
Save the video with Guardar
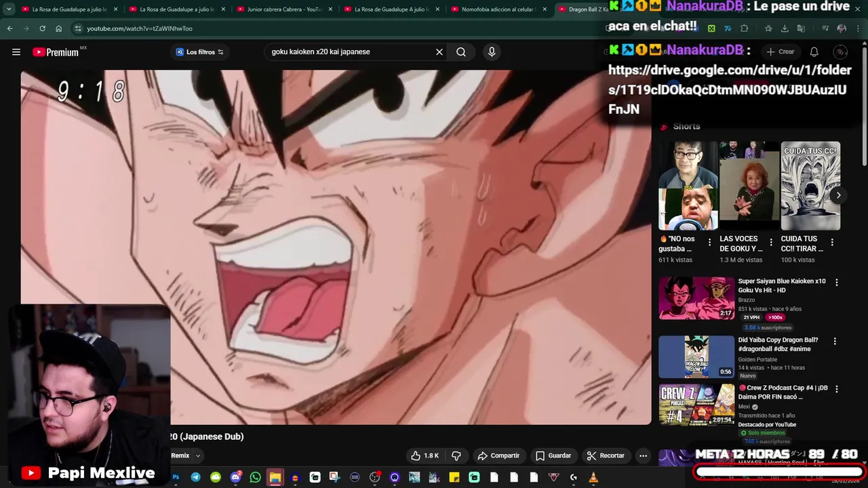553,455
